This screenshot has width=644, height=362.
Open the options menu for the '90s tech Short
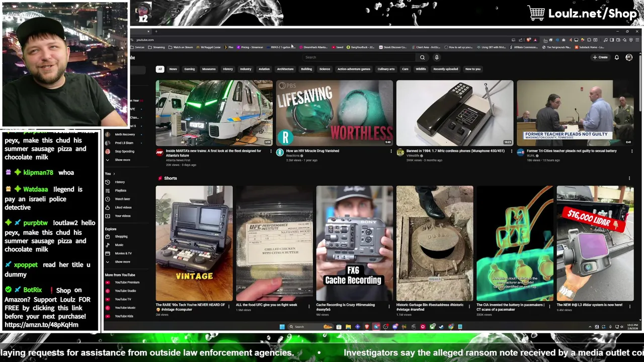pyautogui.click(x=229, y=306)
